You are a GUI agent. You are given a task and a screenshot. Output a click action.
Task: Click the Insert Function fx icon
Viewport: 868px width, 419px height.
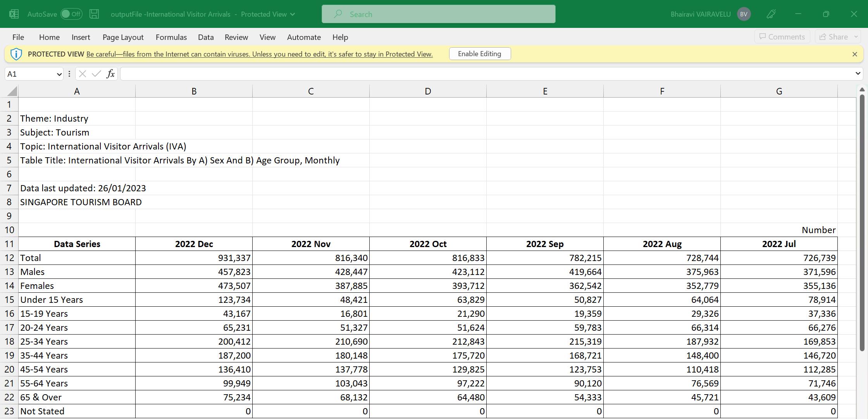point(111,74)
